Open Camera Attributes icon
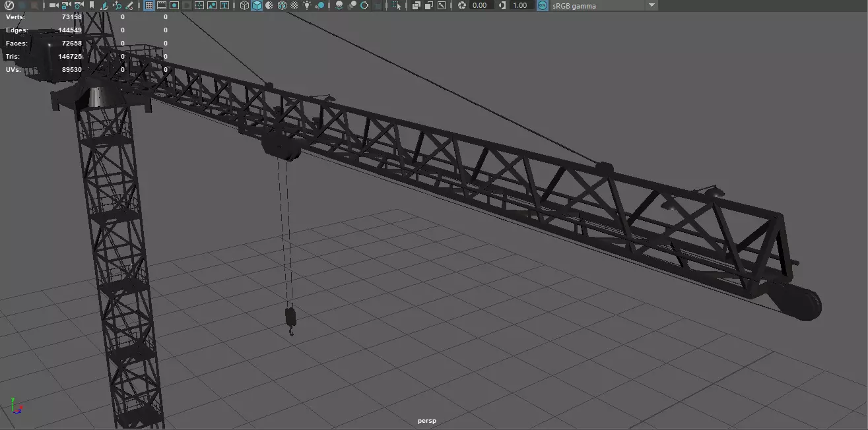This screenshot has width=868, height=430. (79, 5)
